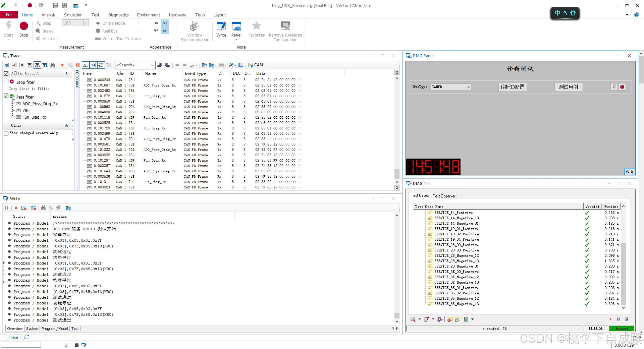Select hex number display mode
Screen dimensions: 644x349
[x=165, y=23]
